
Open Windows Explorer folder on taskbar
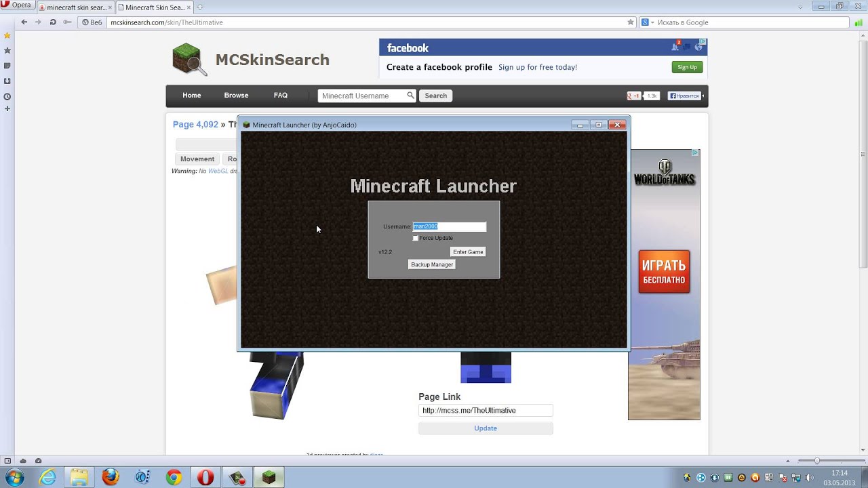point(79,477)
